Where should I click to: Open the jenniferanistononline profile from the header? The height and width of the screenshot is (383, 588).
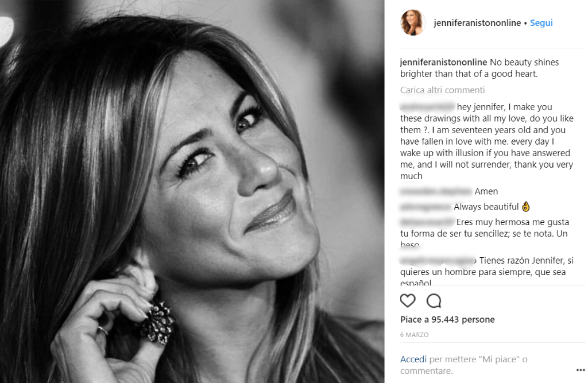click(x=478, y=23)
